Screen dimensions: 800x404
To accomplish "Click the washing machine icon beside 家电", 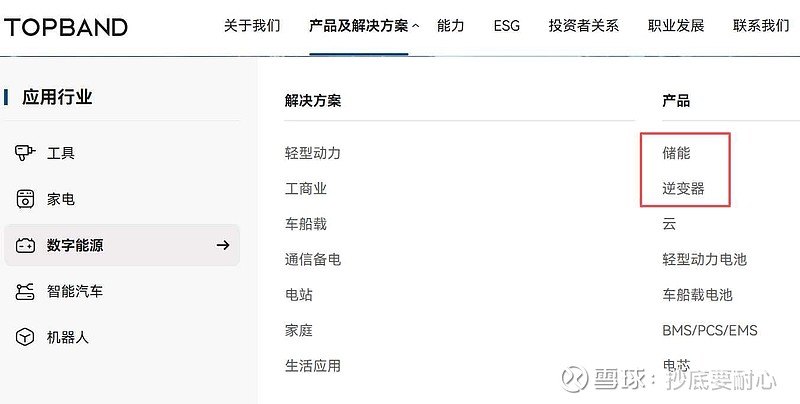I will pos(26,199).
